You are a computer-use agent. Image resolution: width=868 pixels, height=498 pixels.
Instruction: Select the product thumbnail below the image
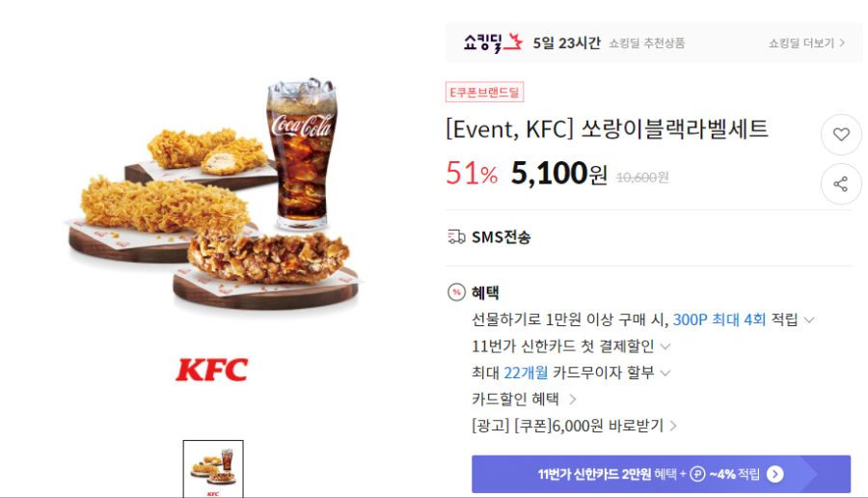pyautogui.click(x=213, y=469)
